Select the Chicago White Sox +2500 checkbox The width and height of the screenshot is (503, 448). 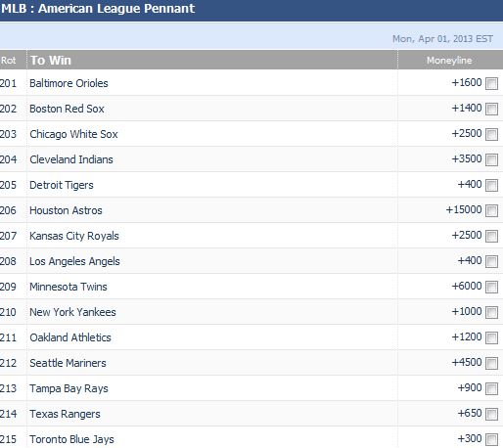[491, 134]
